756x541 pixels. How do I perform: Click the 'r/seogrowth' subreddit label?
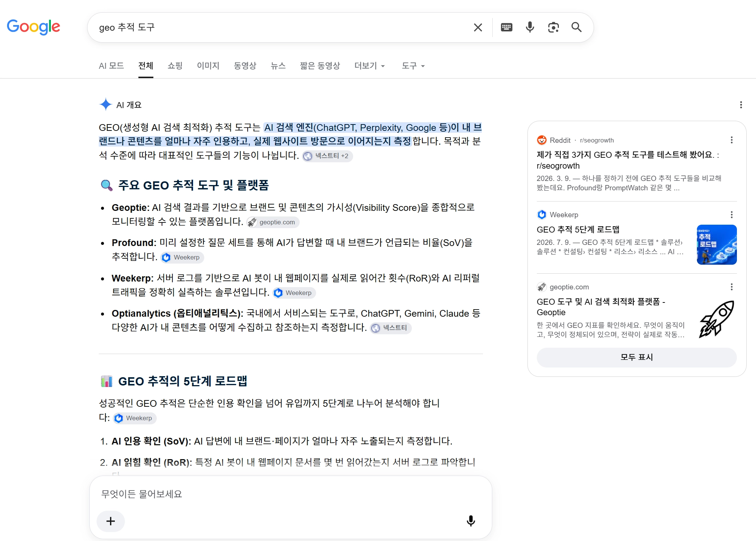coord(597,140)
